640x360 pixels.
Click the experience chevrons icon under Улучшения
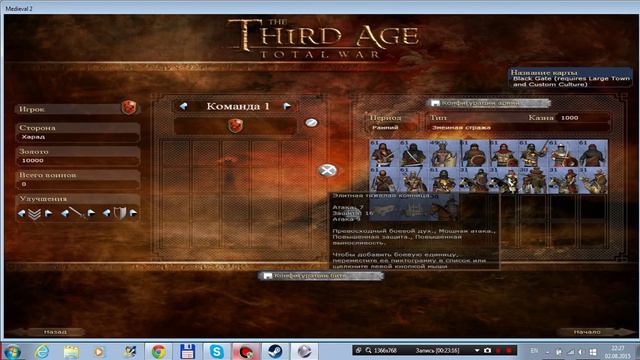[35, 213]
